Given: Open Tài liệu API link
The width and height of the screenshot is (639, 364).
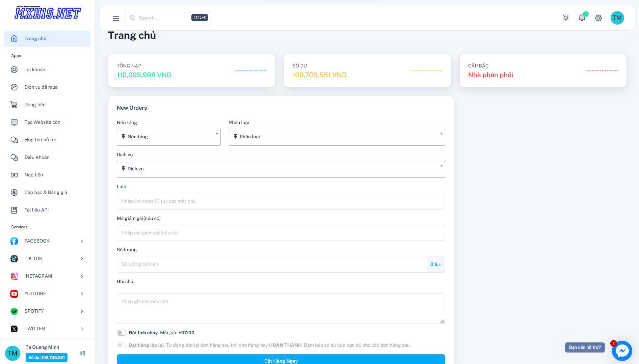Looking at the screenshot, I should coord(47,210).
